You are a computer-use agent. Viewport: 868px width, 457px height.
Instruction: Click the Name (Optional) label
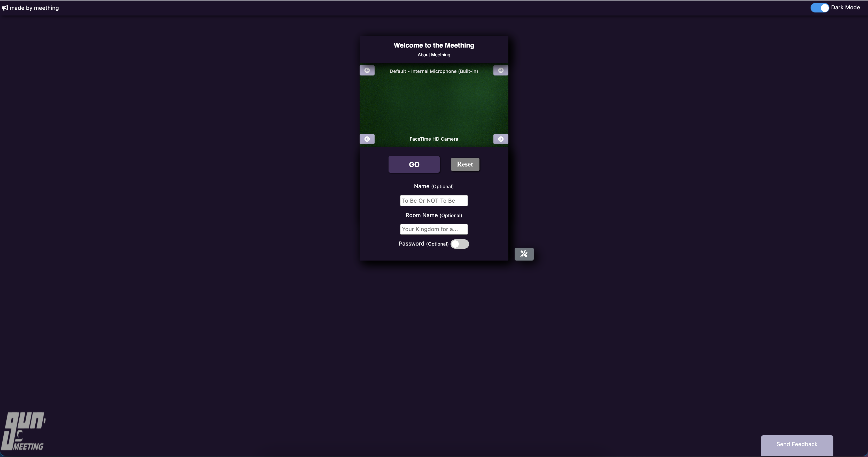point(434,186)
